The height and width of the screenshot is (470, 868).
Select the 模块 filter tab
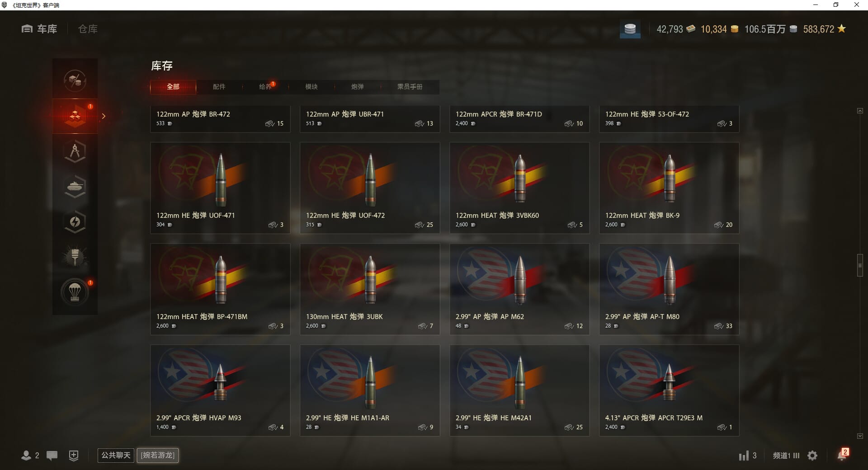click(311, 87)
